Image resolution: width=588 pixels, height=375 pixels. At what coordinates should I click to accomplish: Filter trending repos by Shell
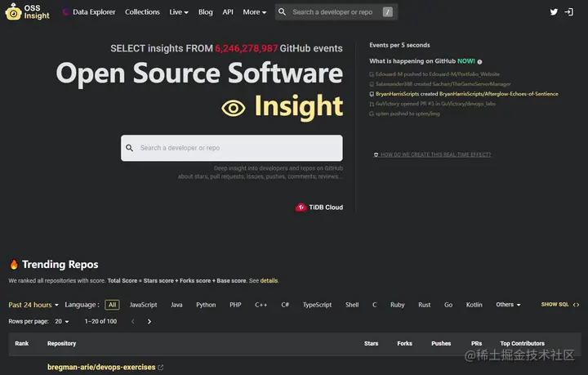[352, 305]
